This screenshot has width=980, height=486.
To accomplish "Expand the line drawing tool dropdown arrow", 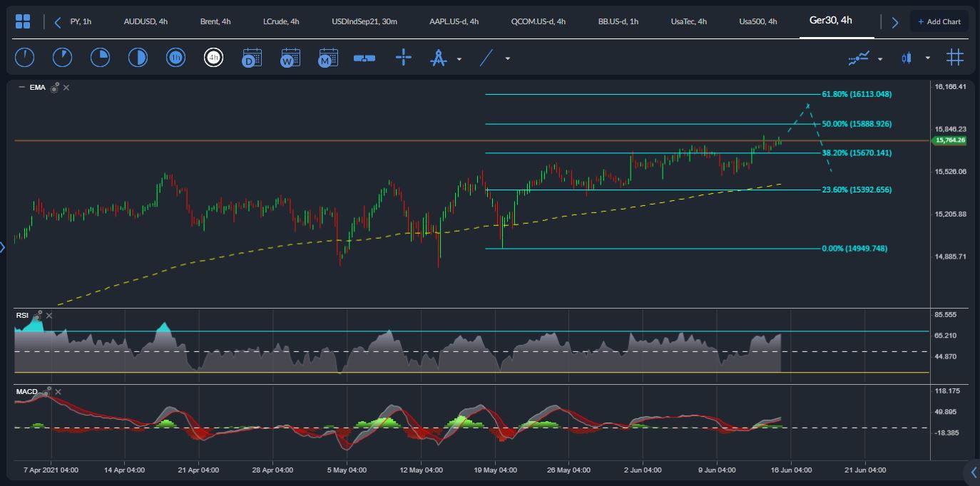I will pos(507,59).
